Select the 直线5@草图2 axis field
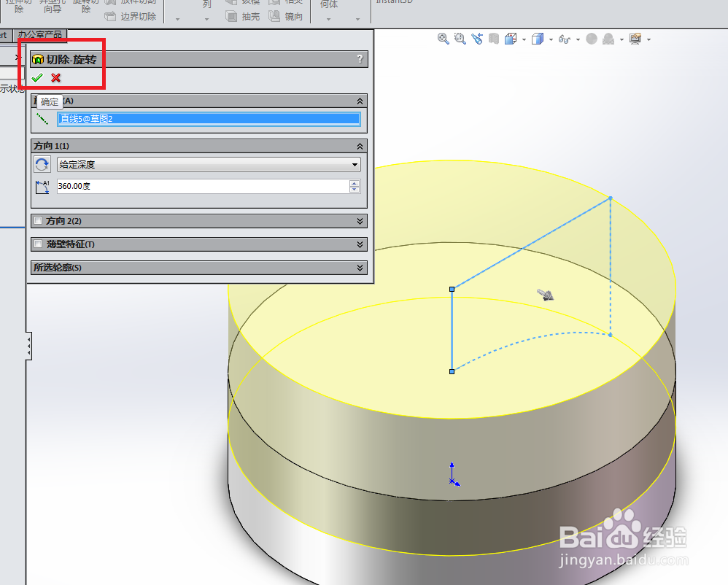728x585 pixels. pos(209,119)
